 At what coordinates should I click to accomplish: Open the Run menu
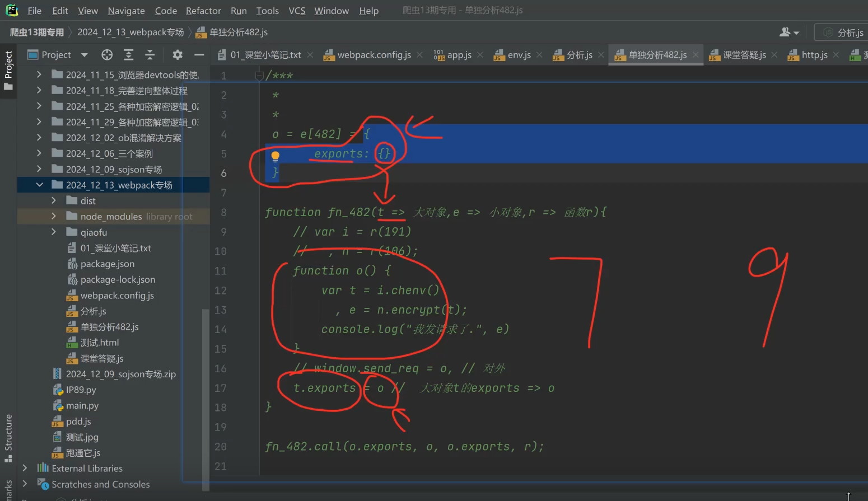pyautogui.click(x=239, y=11)
